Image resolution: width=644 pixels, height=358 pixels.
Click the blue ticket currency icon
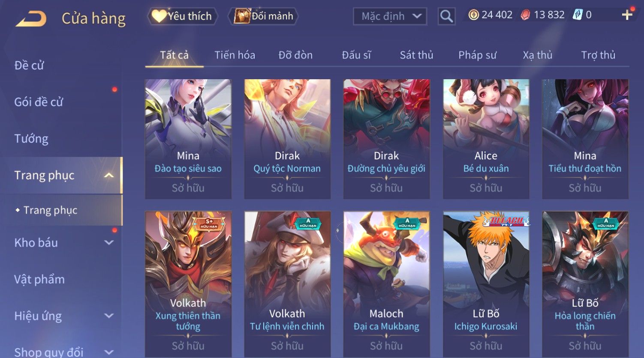pos(578,15)
